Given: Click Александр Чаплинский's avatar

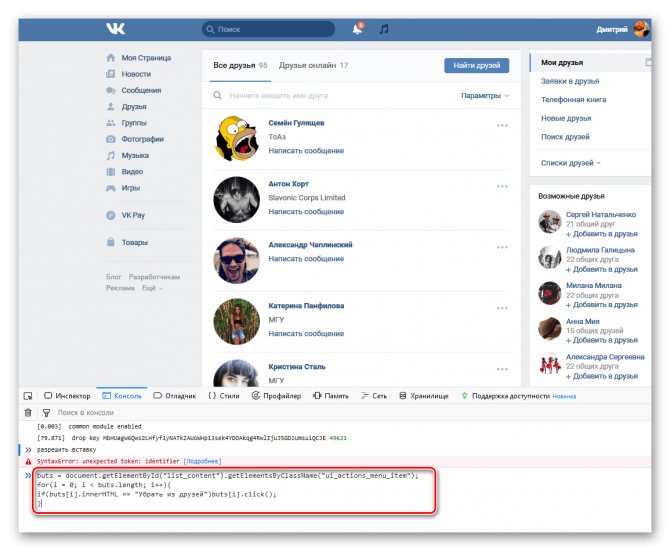Looking at the screenshot, I should (236, 261).
